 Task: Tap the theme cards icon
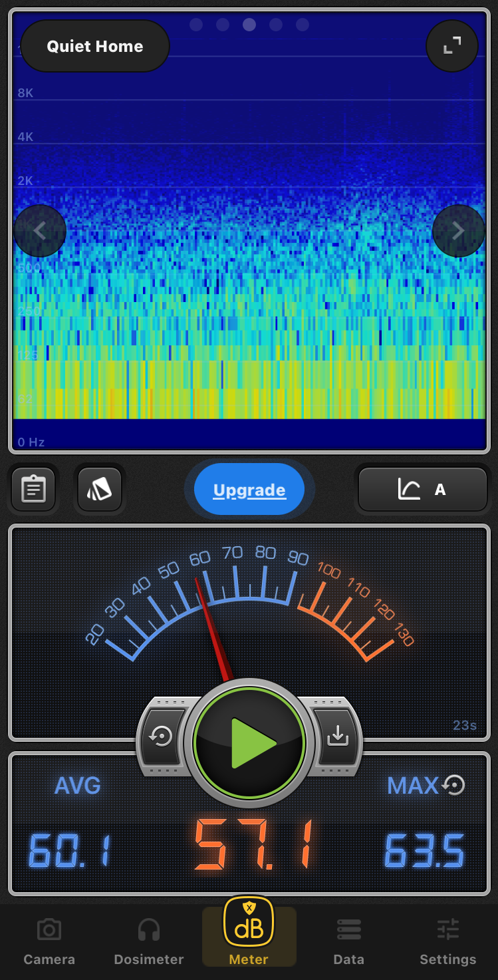click(99, 490)
